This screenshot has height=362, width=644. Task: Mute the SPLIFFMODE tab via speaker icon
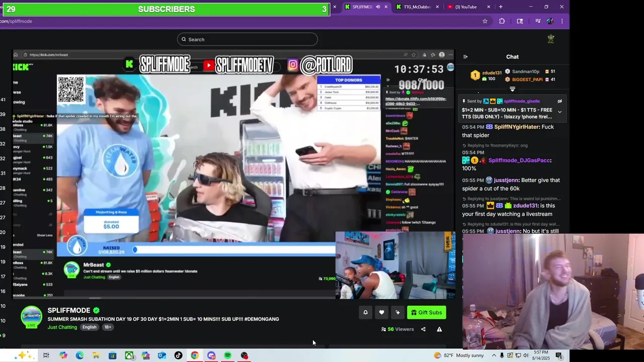pyautogui.click(x=378, y=7)
